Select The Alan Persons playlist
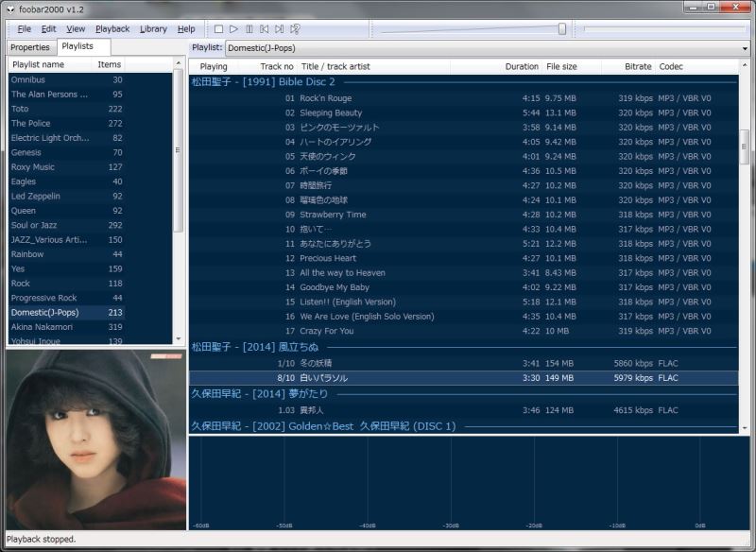The height and width of the screenshot is (552, 756). coord(66,95)
